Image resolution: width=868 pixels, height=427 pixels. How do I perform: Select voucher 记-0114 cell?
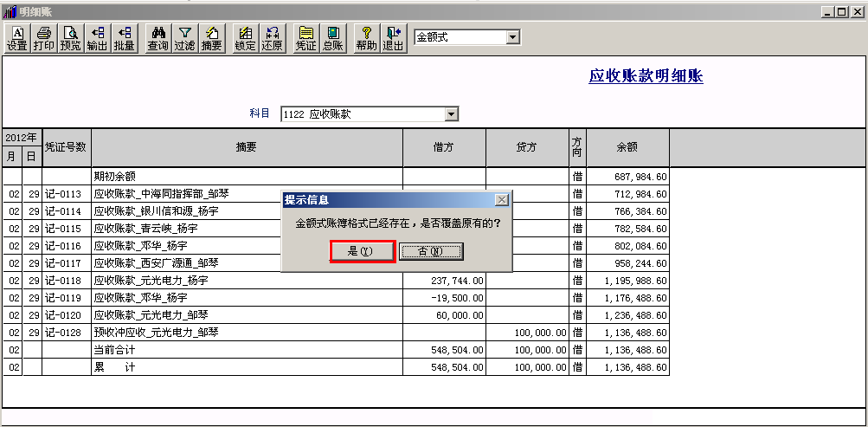tap(67, 211)
